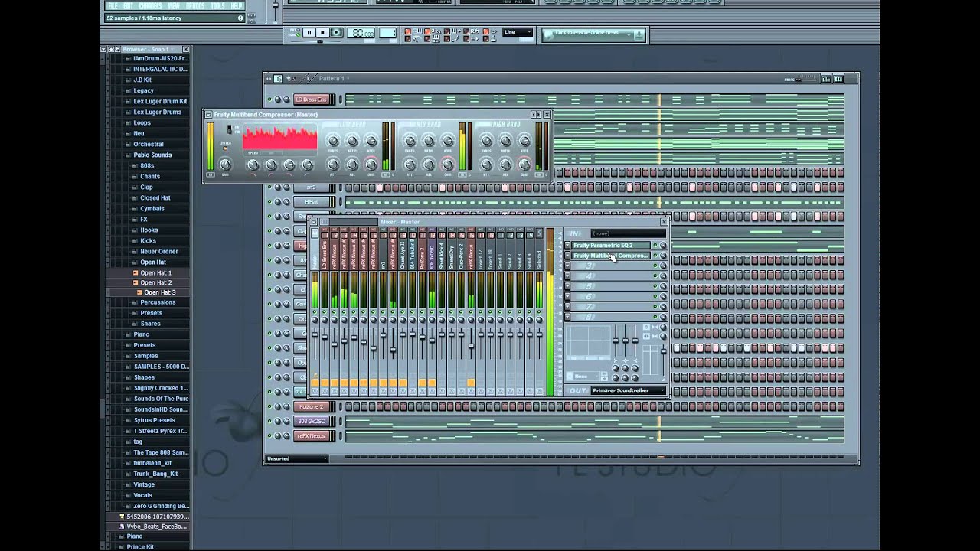Open the EDIT menu
Viewport: 980px width, 551px height.
(128, 5)
